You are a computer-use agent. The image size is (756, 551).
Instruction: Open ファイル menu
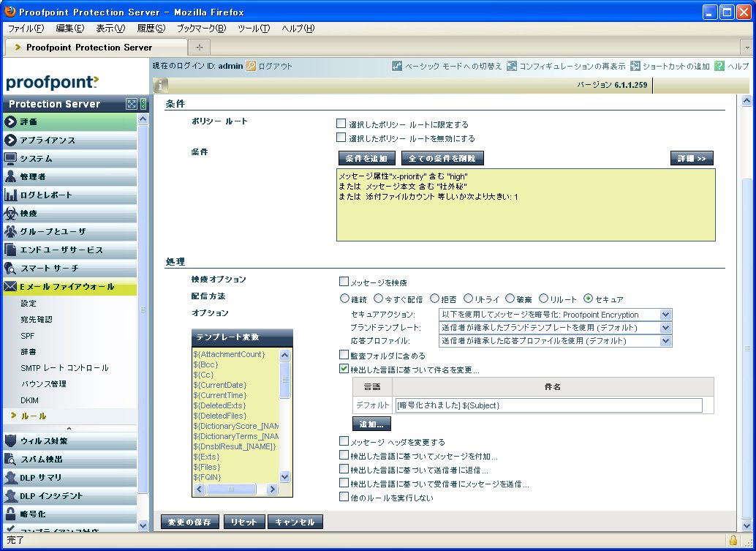tap(26, 29)
